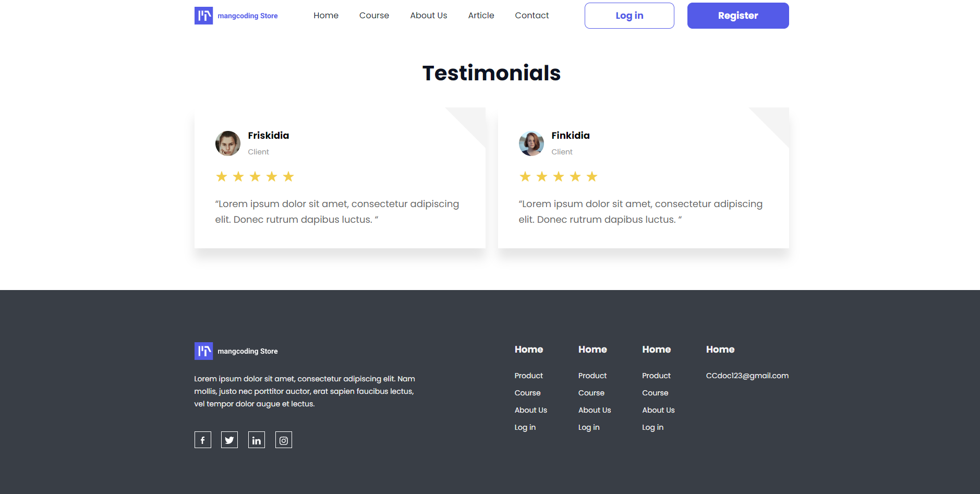Click the Register button
The width and height of the screenshot is (980, 494).
pos(738,16)
